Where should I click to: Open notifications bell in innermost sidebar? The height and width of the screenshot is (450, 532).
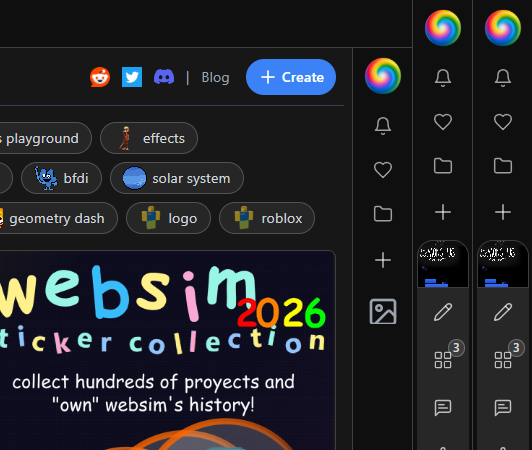click(383, 126)
